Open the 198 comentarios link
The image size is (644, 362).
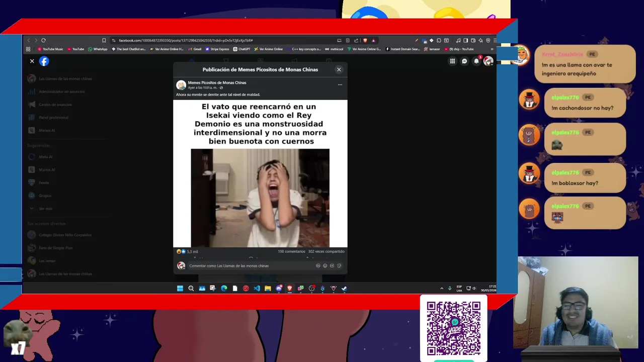click(291, 251)
